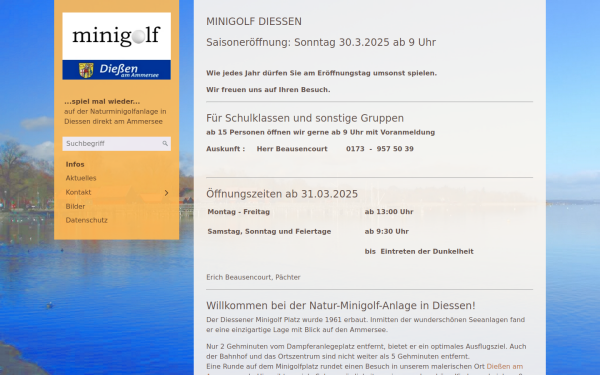Viewport: 600px width, 375px height.
Task: Click the search magnifier icon
Action: click(x=165, y=143)
